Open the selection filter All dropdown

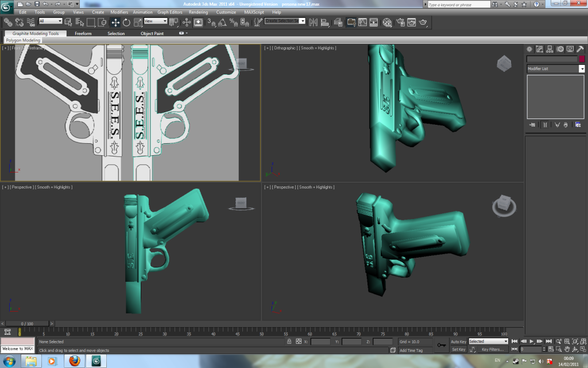click(51, 21)
